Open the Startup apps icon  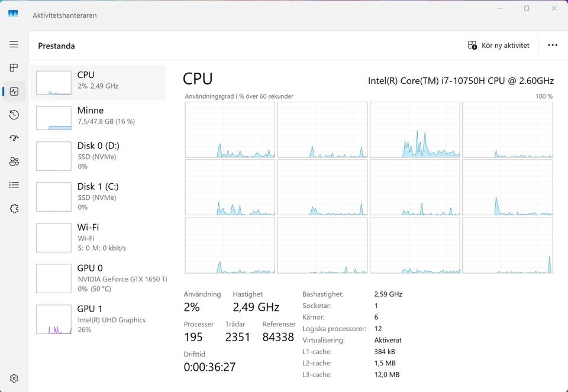[x=14, y=138]
